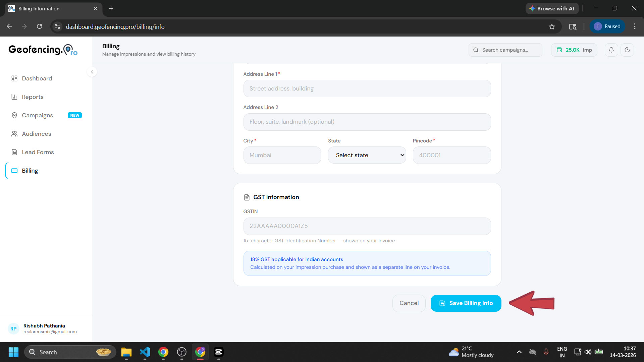Select Billing in the sidebar
This screenshot has width=644, height=362.
click(x=30, y=170)
